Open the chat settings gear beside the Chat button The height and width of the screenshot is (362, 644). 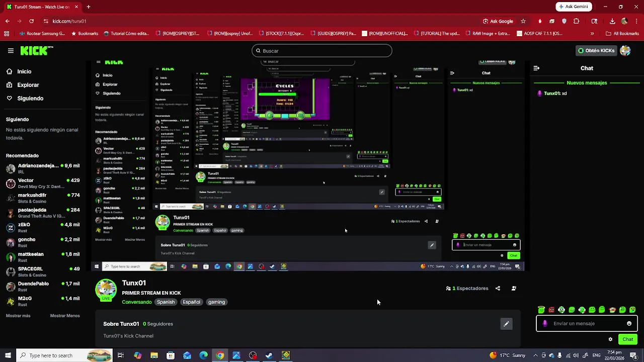pyautogui.click(x=610, y=339)
